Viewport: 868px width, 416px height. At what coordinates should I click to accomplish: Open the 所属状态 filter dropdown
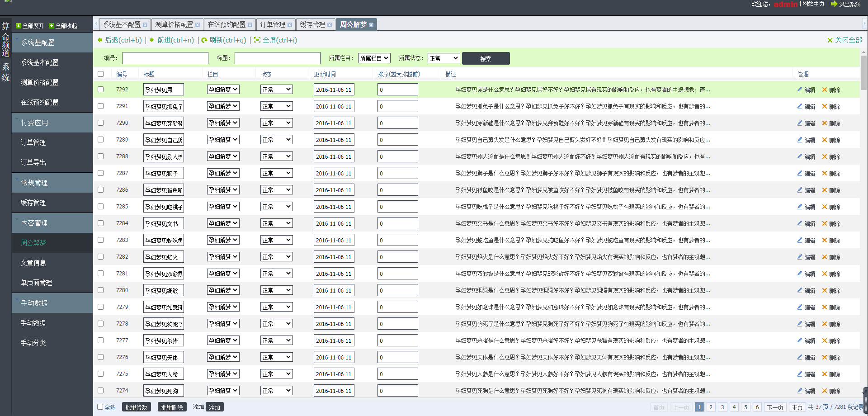tap(444, 58)
